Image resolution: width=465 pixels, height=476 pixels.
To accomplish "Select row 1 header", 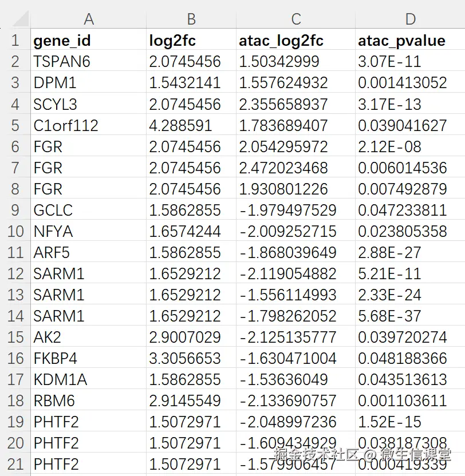I will 15,40.
